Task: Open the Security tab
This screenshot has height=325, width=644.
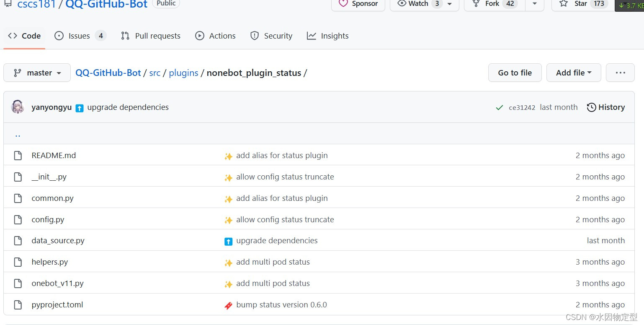Action: click(x=271, y=36)
